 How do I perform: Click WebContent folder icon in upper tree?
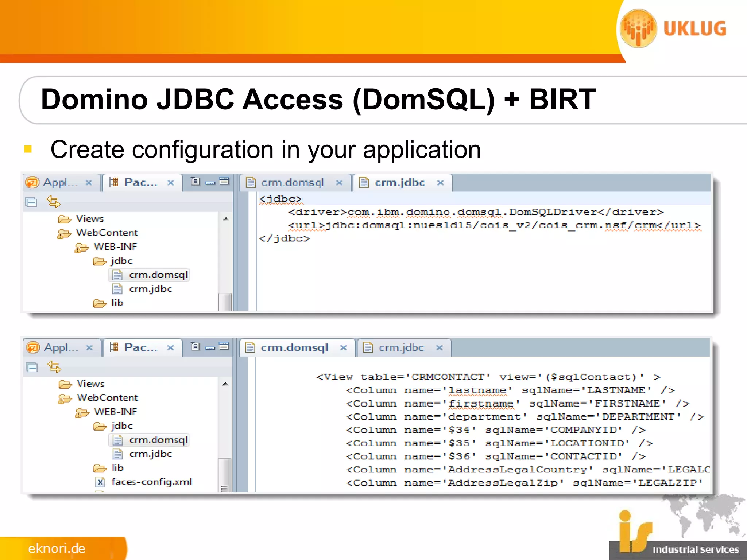[x=64, y=233]
